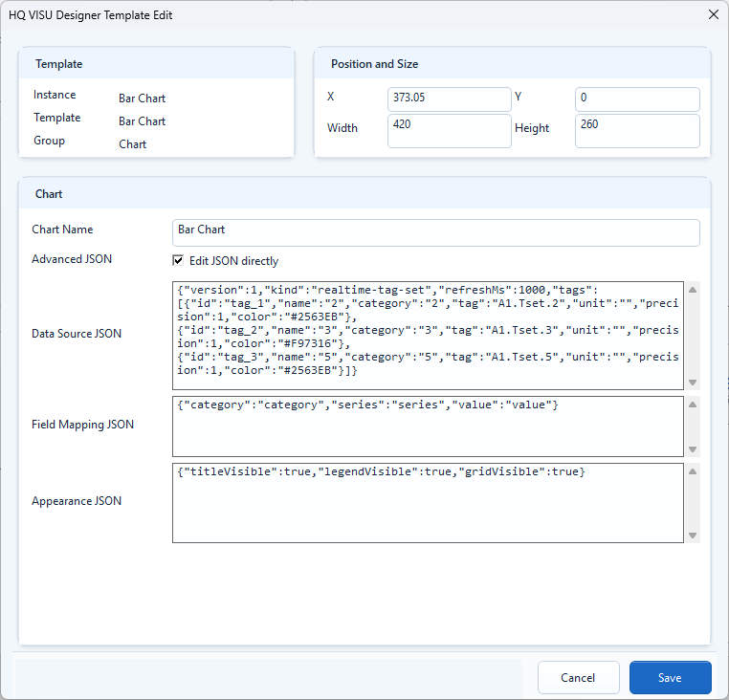
Task: Select the Instance value 'Bar Chart'
Action: (142, 98)
